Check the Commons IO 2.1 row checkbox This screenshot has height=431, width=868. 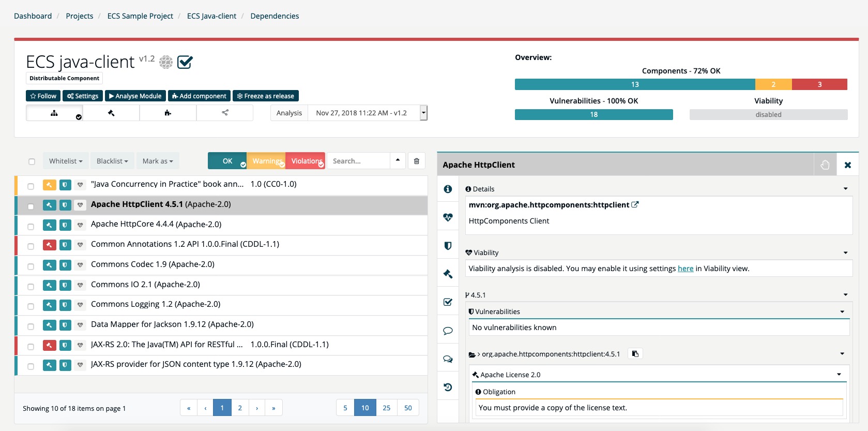[31, 286]
